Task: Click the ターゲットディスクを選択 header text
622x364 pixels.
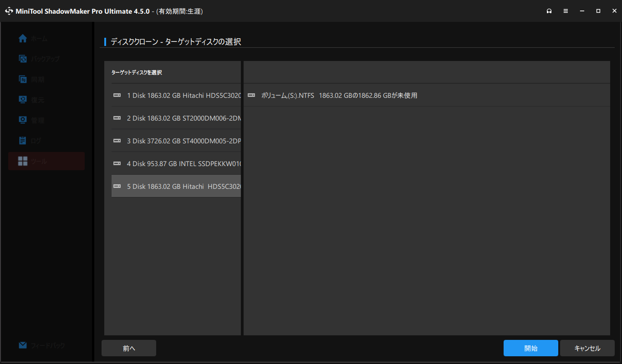Action: [137, 72]
